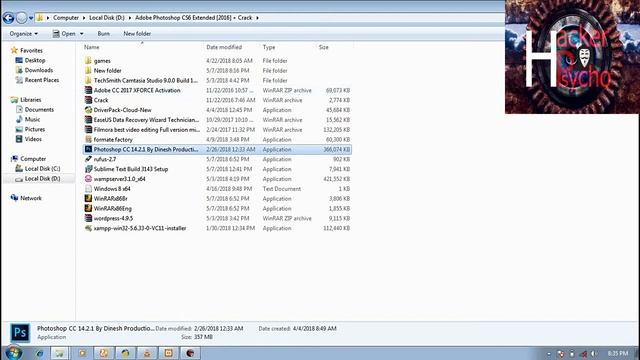Click the taskbar clock showing time
Image resolution: width=640 pixels, height=360 pixels.
618,353
